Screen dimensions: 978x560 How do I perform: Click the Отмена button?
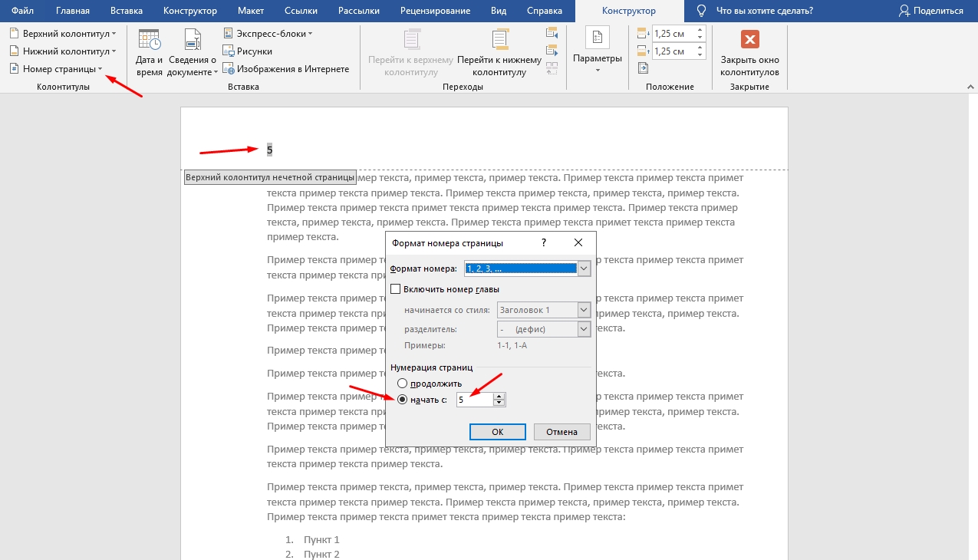561,432
